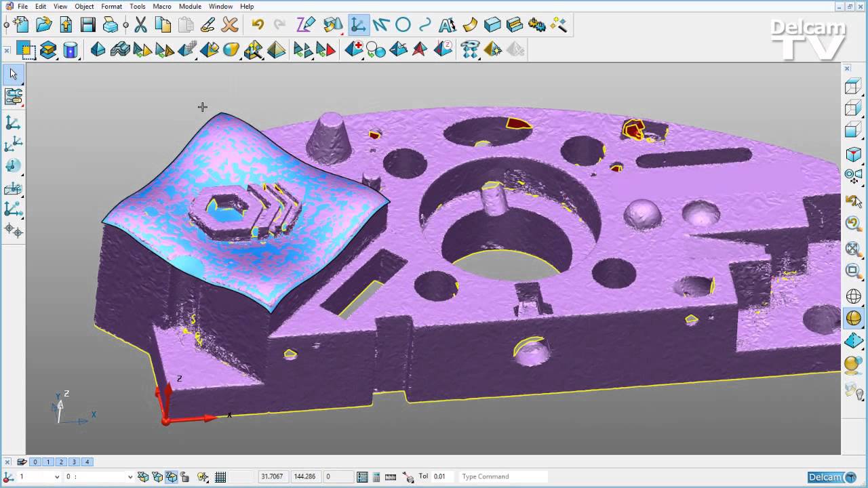The width and height of the screenshot is (868, 488).
Task: Create a new model with New icon
Action: point(21,25)
